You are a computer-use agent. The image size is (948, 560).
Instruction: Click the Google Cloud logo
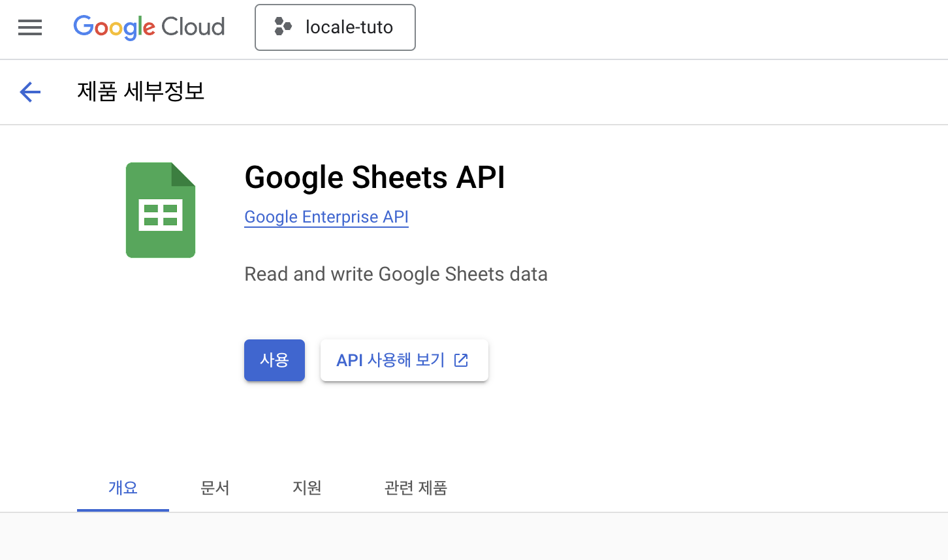(x=149, y=27)
